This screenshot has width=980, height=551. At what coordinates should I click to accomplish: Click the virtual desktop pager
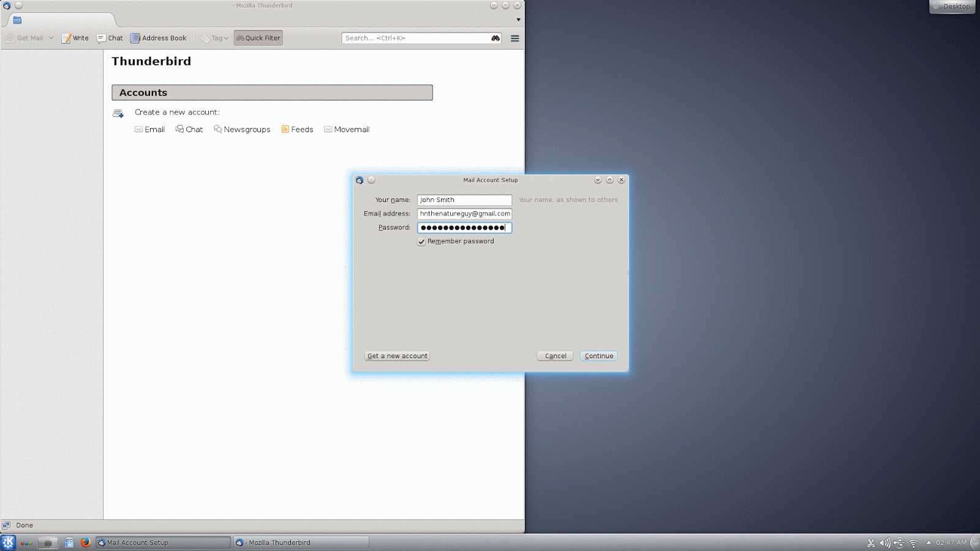[x=48, y=542]
